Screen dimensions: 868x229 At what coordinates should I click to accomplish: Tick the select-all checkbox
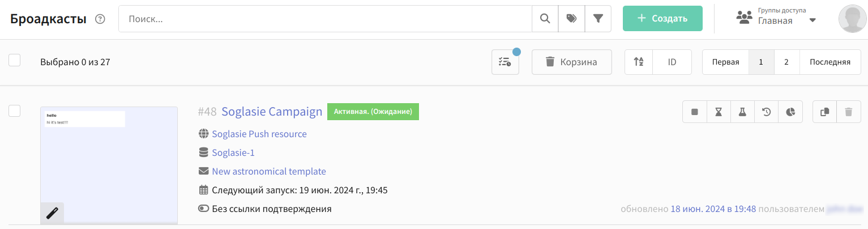coord(15,60)
